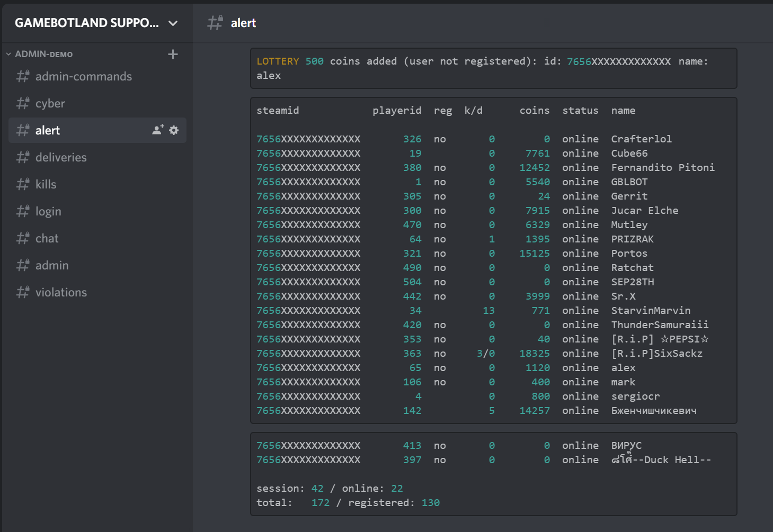The image size is (773, 532).
Task: Click the alert title in the channel header
Action: coord(243,23)
